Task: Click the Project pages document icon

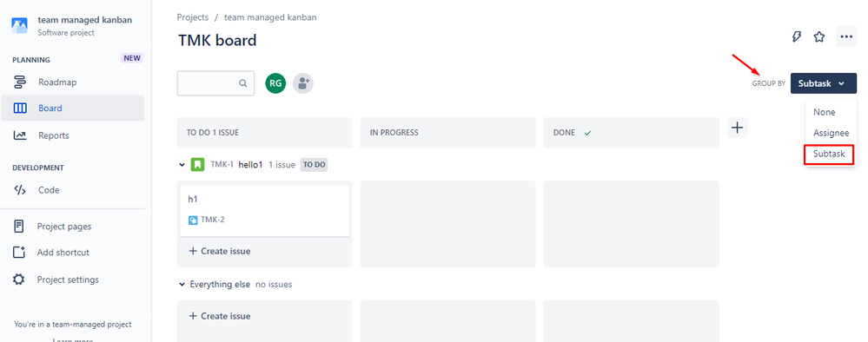Action: (x=19, y=226)
